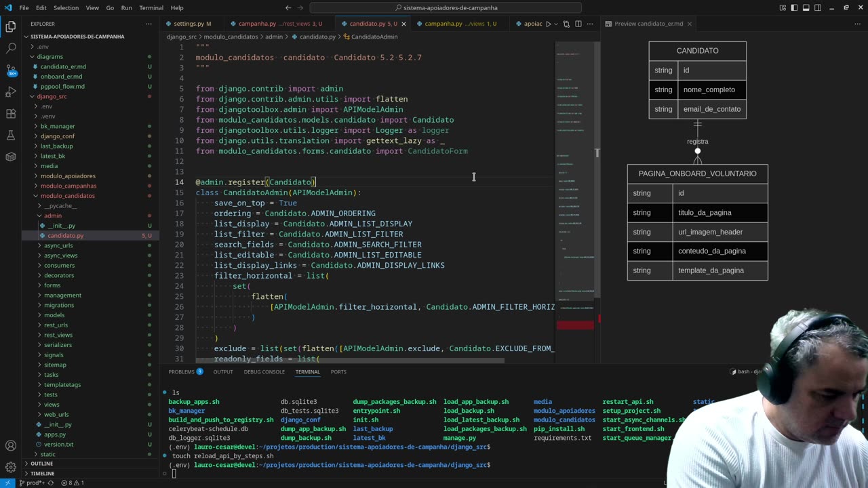Open the Terminal menu
The width and height of the screenshot is (868, 488).
[x=151, y=7]
